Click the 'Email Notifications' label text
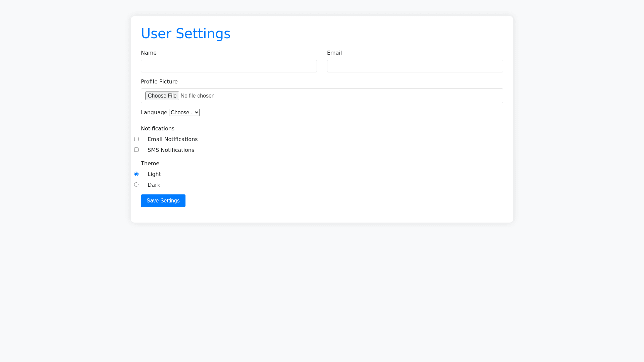Viewport: 644px width, 362px height. 172,139
